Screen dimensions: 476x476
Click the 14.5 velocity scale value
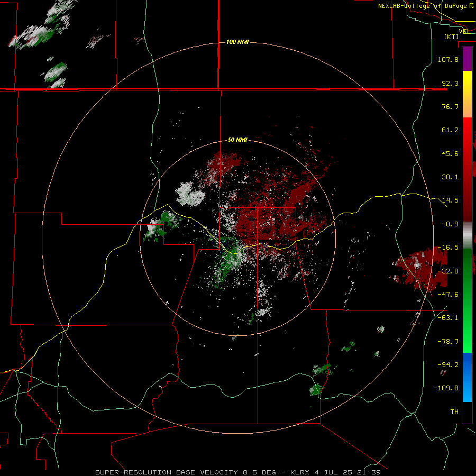click(x=450, y=200)
